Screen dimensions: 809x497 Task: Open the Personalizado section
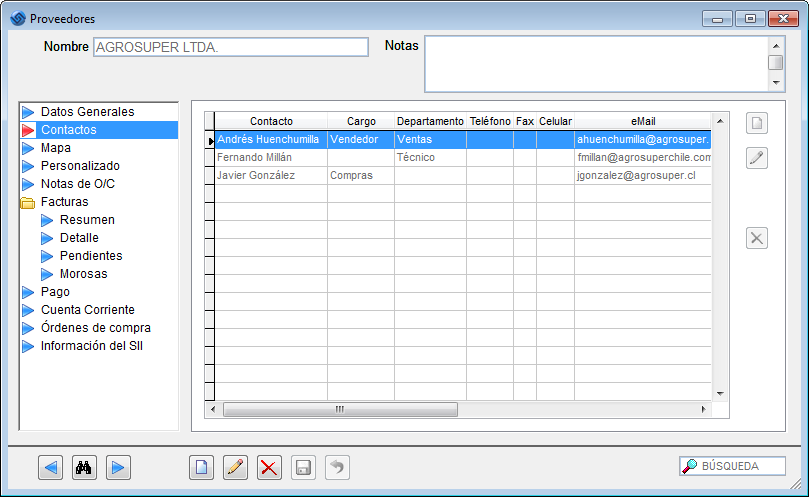coord(80,166)
